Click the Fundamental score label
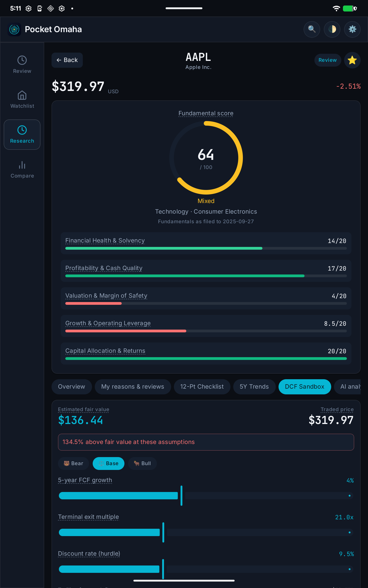 pos(206,113)
